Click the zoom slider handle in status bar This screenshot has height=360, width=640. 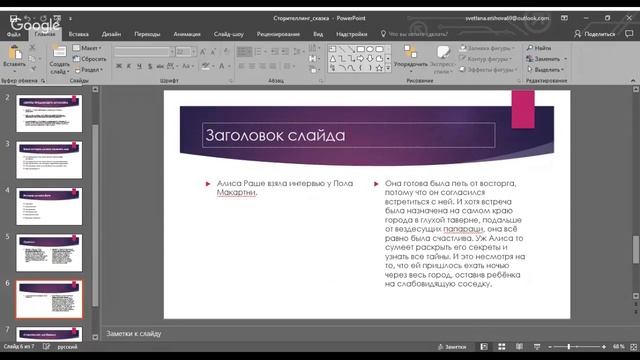569,347
